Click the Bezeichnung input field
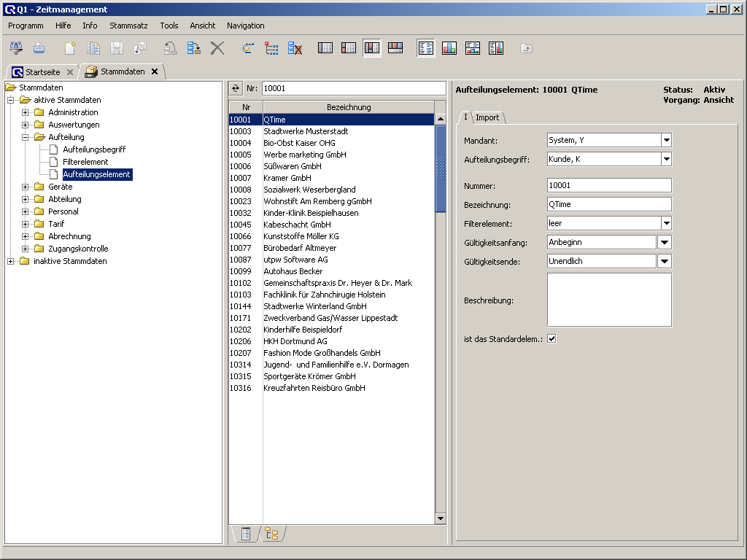747x560 pixels. (x=608, y=205)
